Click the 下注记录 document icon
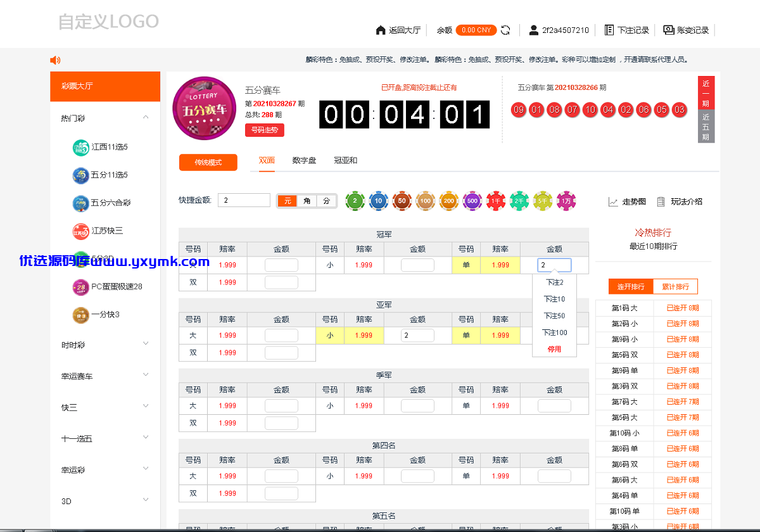This screenshot has width=760, height=532. (x=609, y=30)
